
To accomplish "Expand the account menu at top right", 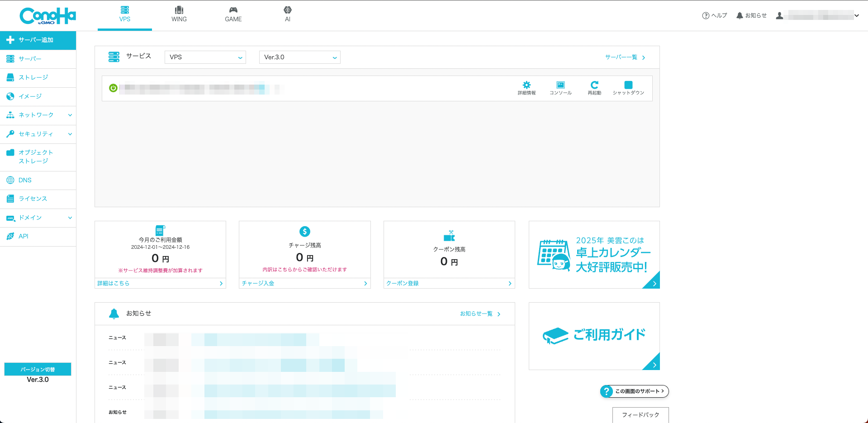I will pyautogui.click(x=856, y=15).
